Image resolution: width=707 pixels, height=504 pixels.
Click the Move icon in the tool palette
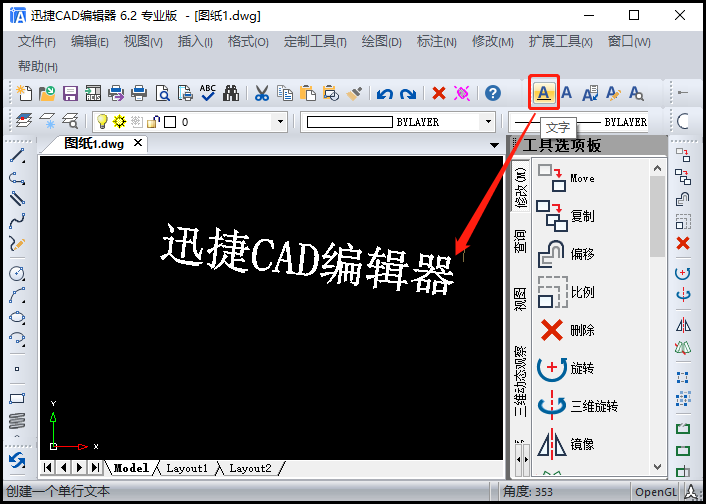point(552,178)
